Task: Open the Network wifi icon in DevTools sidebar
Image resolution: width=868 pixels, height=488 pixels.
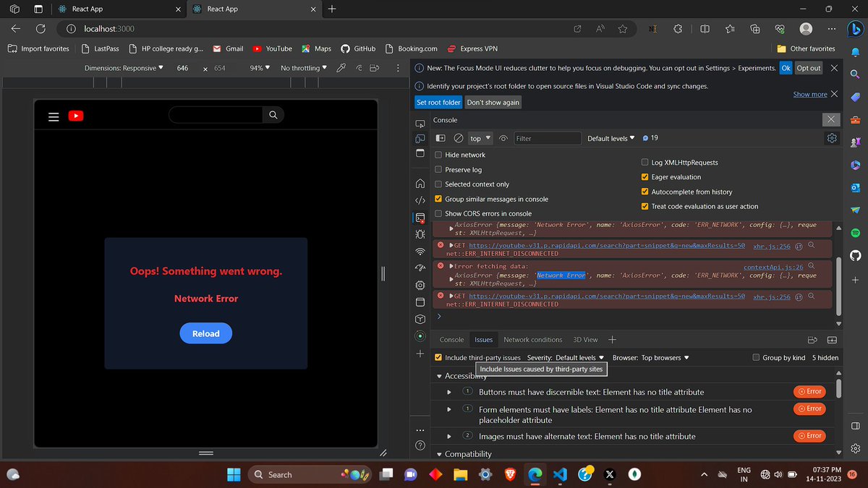Action: click(420, 252)
